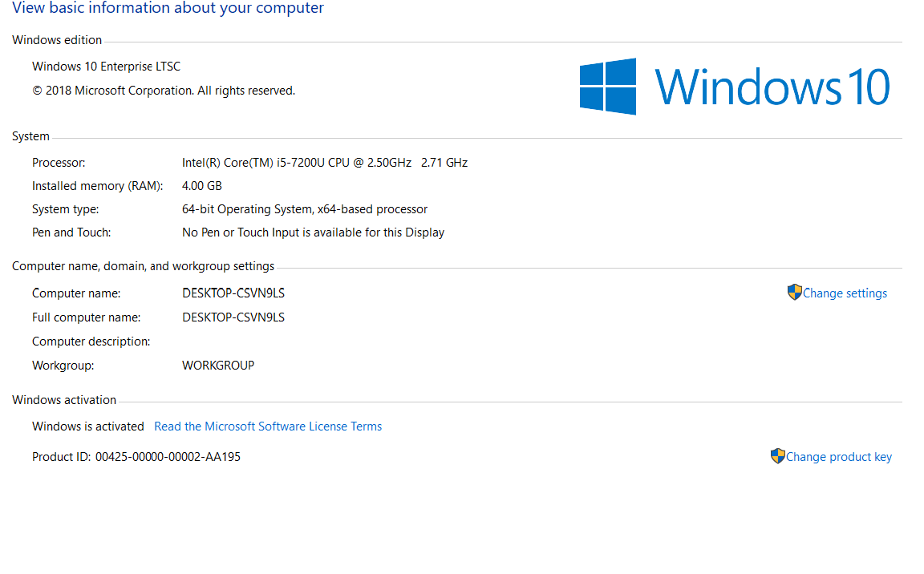Screen dimensions: 924x574
Task: Click the Microsoft Corporation copyright line
Action: 164,91
